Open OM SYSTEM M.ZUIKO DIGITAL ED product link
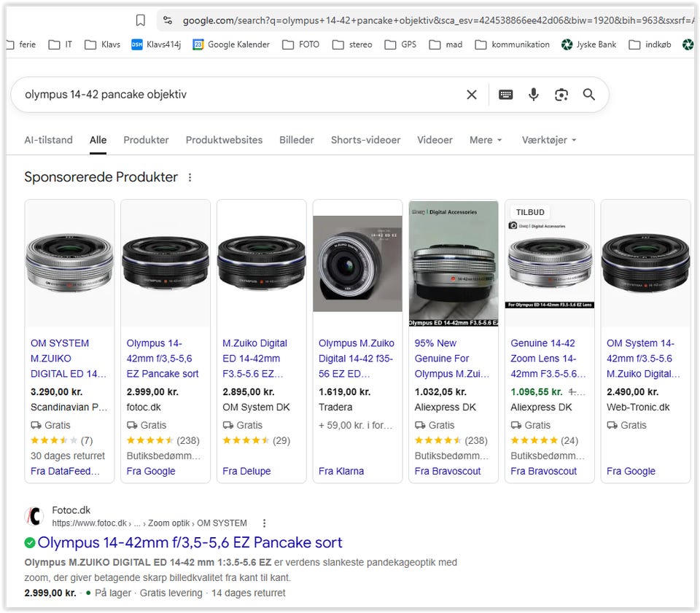700x613 pixels. click(x=68, y=359)
